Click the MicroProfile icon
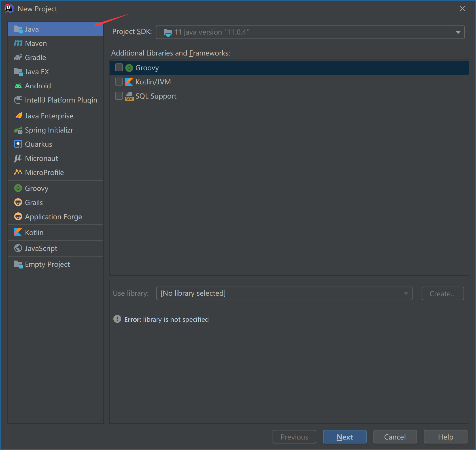 tap(18, 172)
